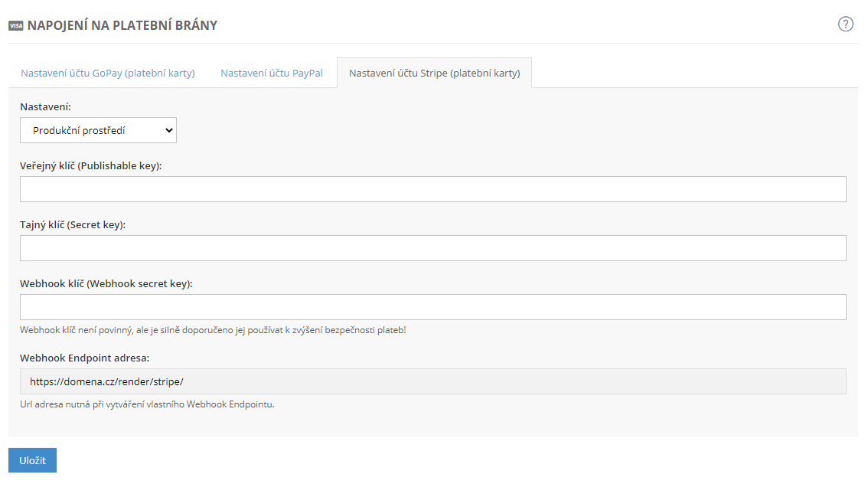Click the Webhook Endpoint URL field
This screenshot has height=484, width=868.
[x=432, y=381]
